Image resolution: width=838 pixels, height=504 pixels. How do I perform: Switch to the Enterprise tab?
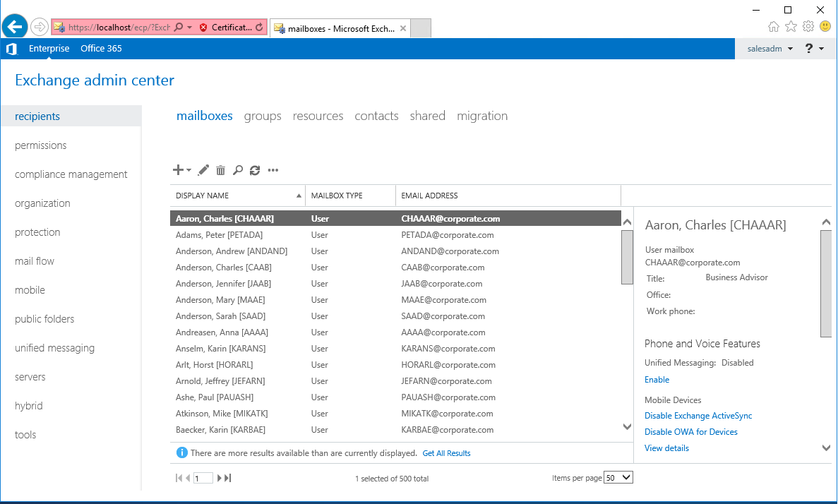(49, 48)
